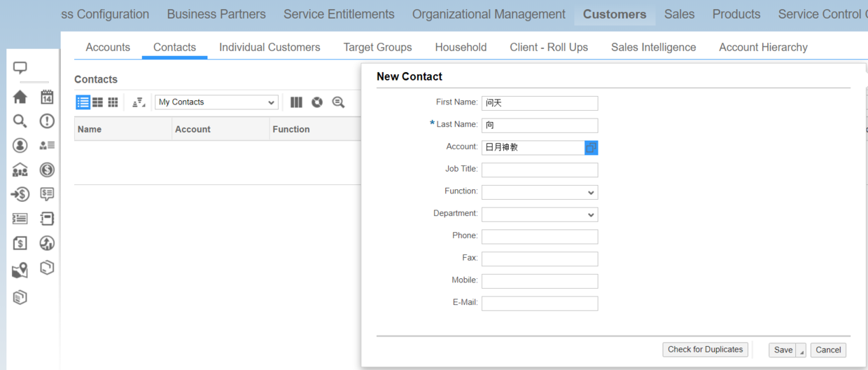Open the Sales menu

pyautogui.click(x=679, y=14)
